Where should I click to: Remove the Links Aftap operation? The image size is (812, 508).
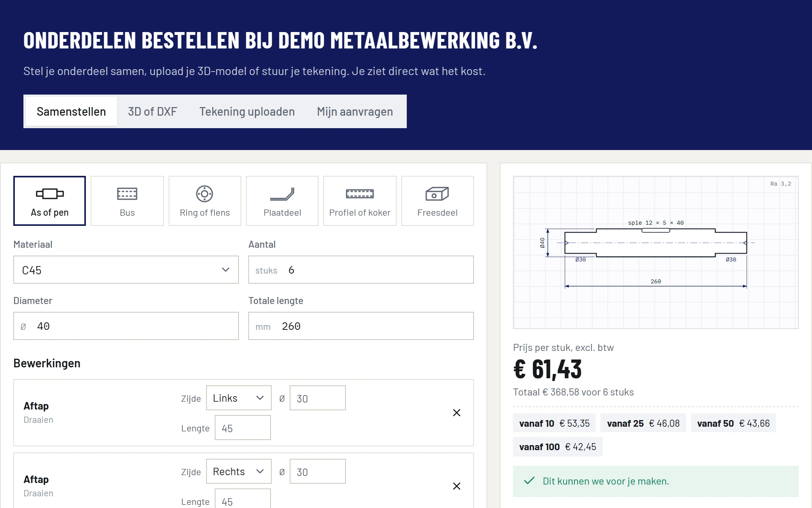click(457, 413)
